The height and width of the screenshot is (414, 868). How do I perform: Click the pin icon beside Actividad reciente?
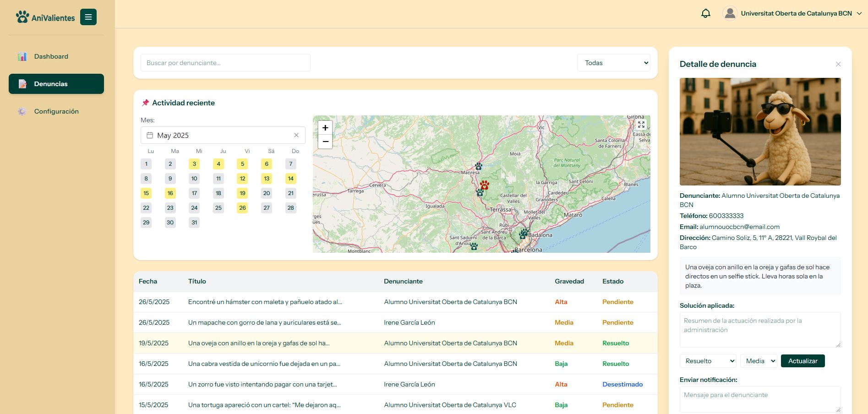tap(145, 103)
